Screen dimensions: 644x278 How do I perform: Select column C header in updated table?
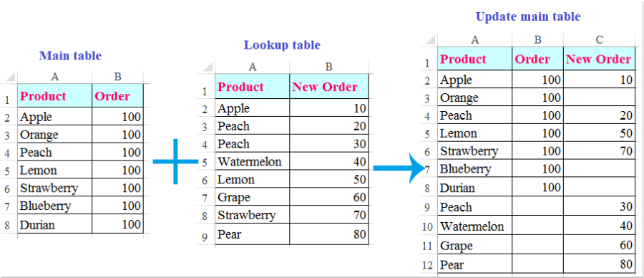coord(599,39)
